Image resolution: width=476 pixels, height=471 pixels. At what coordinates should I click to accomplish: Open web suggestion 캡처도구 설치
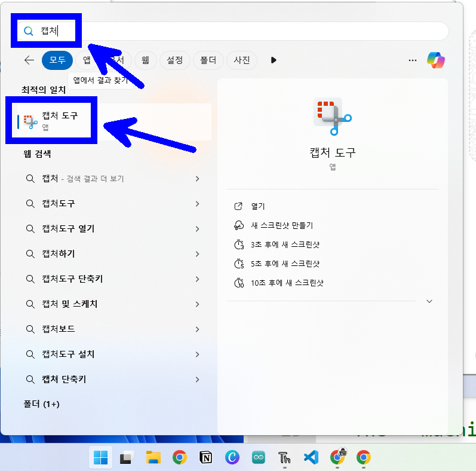point(68,354)
